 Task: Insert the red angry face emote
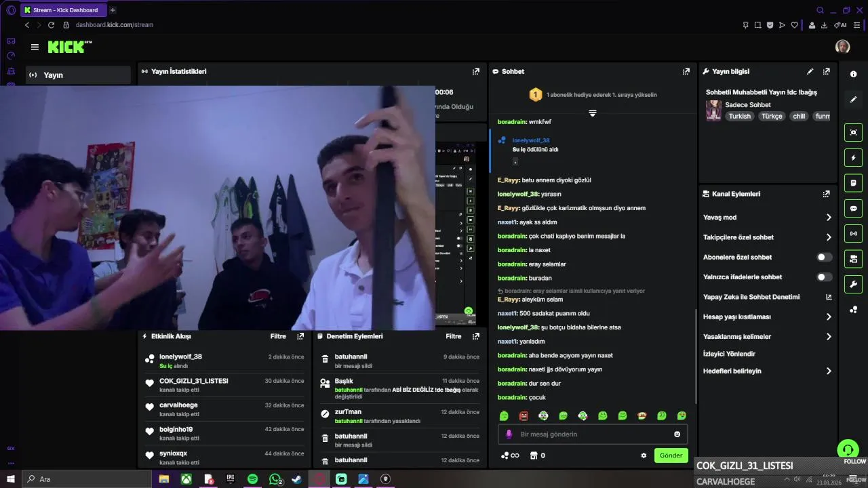coord(524,415)
